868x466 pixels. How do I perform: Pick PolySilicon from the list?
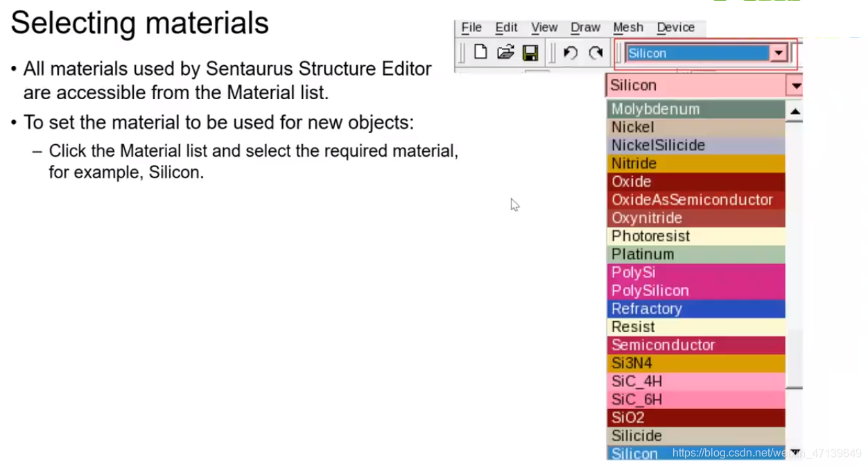click(696, 290)
